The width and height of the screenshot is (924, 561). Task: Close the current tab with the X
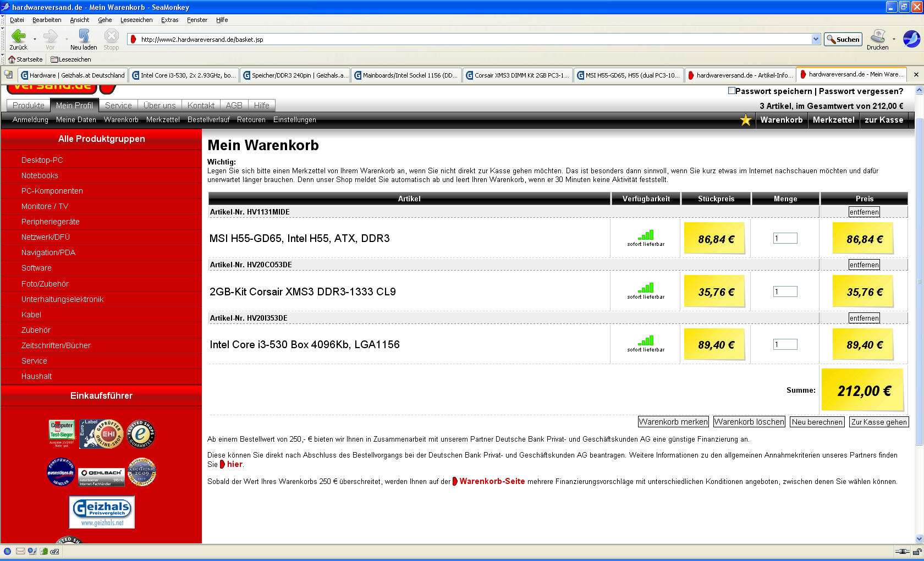[916, 74]
